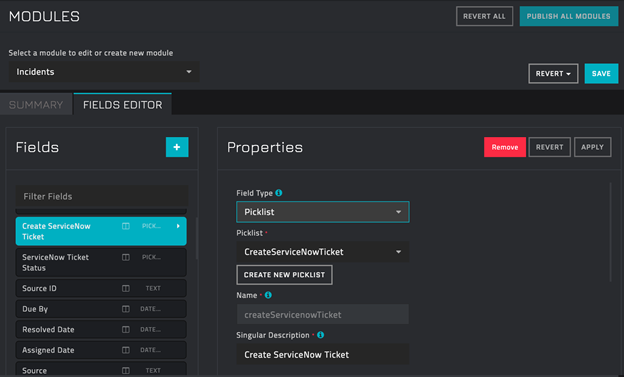
Task: Click grid icon on Source row
Action: (126, 371)
